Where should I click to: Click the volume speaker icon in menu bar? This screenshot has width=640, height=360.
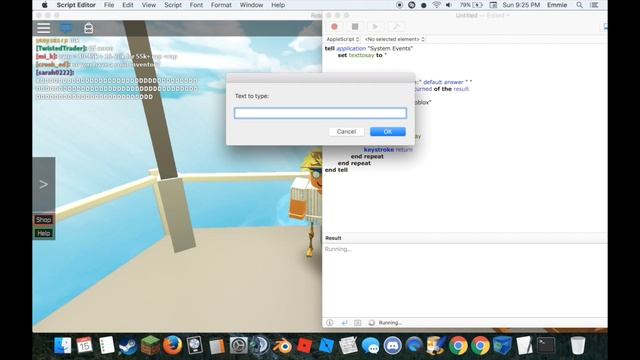click(x=449, y=5)
